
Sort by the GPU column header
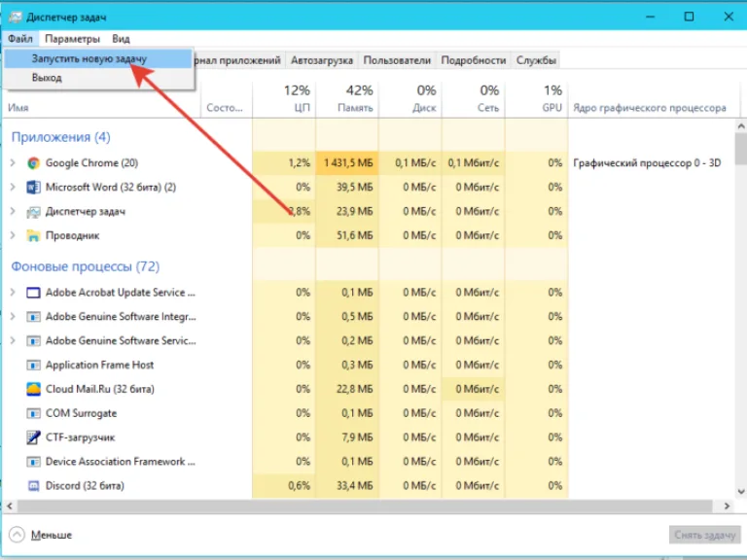tap(537, 99)
